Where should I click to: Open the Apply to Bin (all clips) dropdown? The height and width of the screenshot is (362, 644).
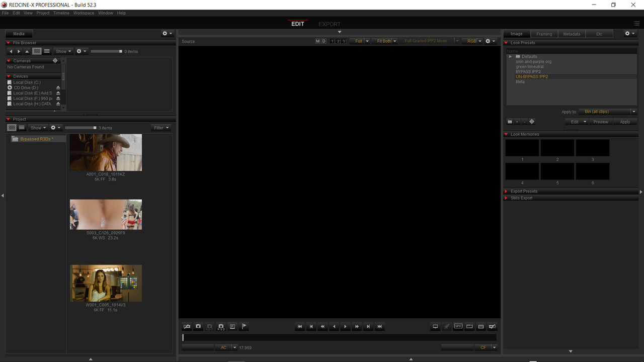click(607, 112)
